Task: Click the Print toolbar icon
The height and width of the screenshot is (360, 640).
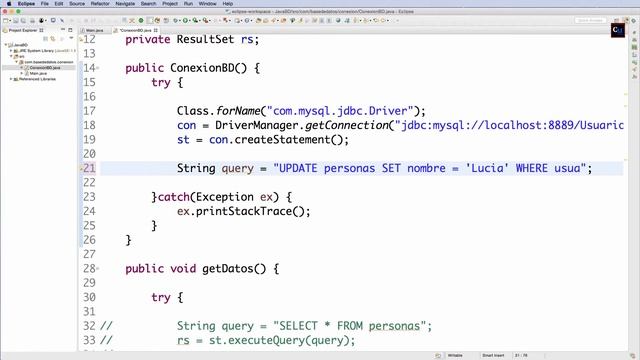Action: pyautogui.click(x=32, y=20)
